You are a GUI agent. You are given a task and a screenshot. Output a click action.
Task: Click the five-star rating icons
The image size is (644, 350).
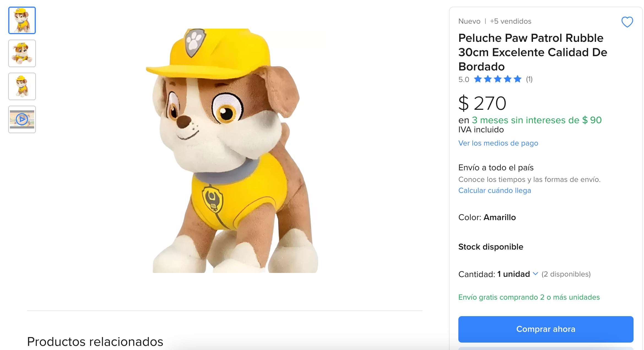point(497,79)
